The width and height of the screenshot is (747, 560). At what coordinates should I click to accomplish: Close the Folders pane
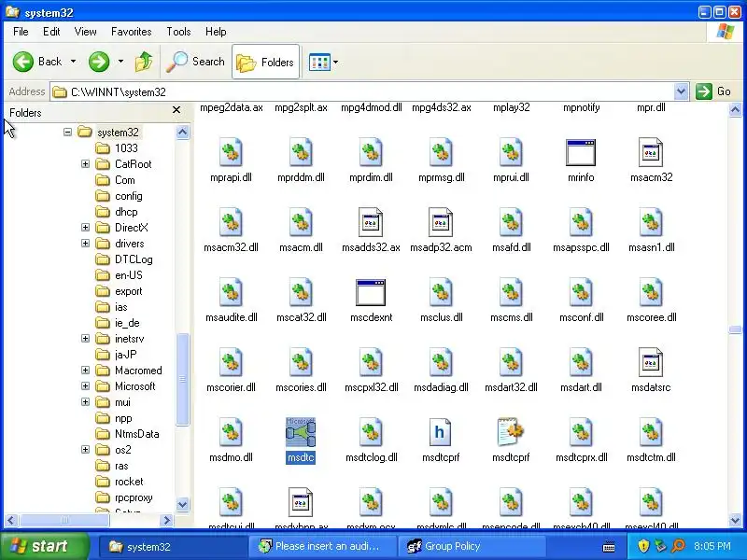pyautogui.click(x=176, y=110)
